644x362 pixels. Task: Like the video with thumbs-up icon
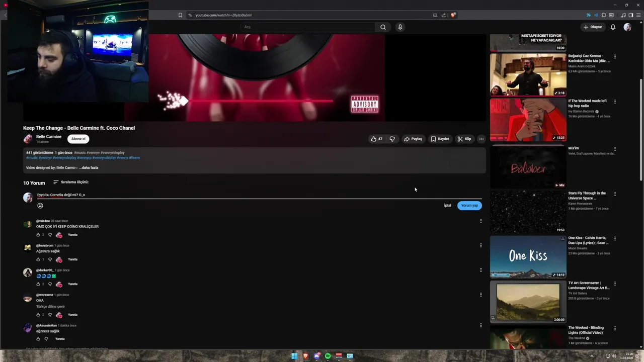376,139
